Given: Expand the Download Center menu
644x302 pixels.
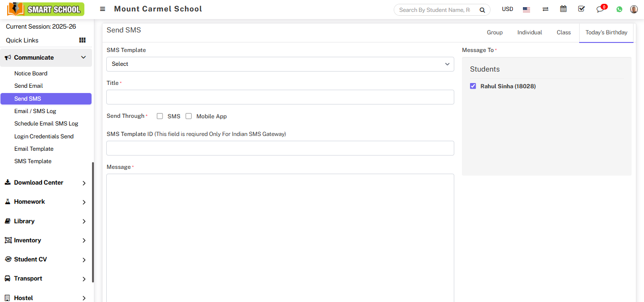Looking at the screenshot, I should pyautogui.click(x=46, y=183).
